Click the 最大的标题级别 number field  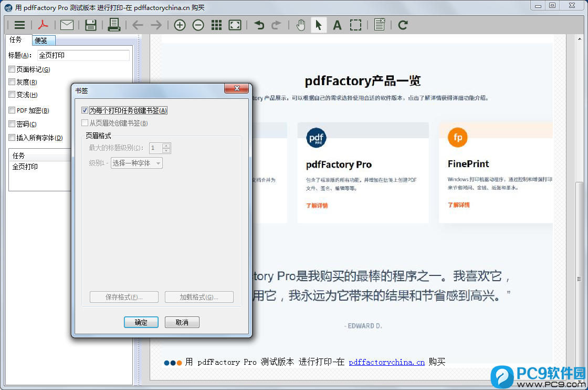155,148
